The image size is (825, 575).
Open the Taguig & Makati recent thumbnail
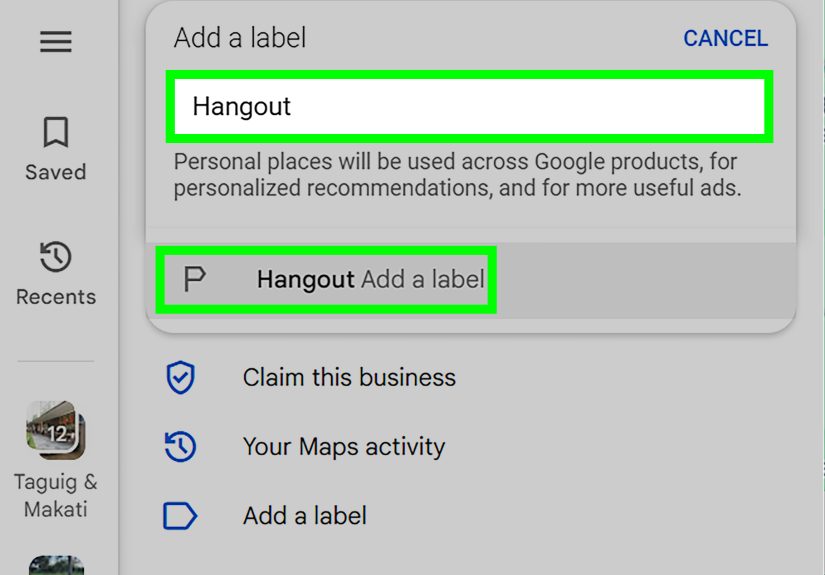[x=56, y=430]
